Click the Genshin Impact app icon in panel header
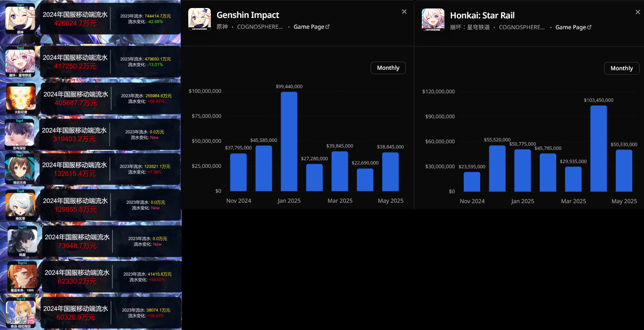 (x=200, y=19)
